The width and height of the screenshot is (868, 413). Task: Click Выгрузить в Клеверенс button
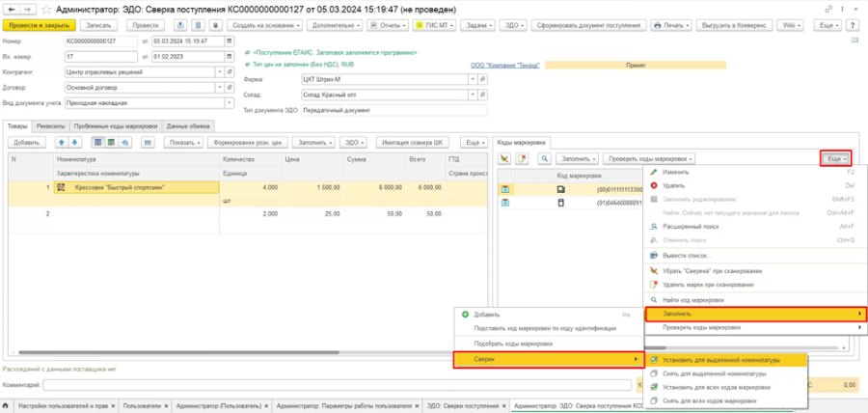point(735,25)
